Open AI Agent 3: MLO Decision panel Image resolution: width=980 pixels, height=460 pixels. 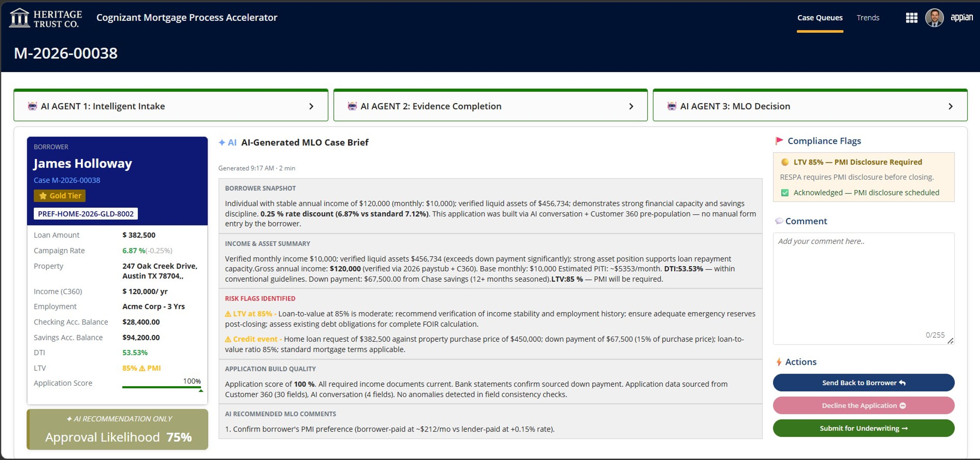pyautogui.click(x=810, y=106)
